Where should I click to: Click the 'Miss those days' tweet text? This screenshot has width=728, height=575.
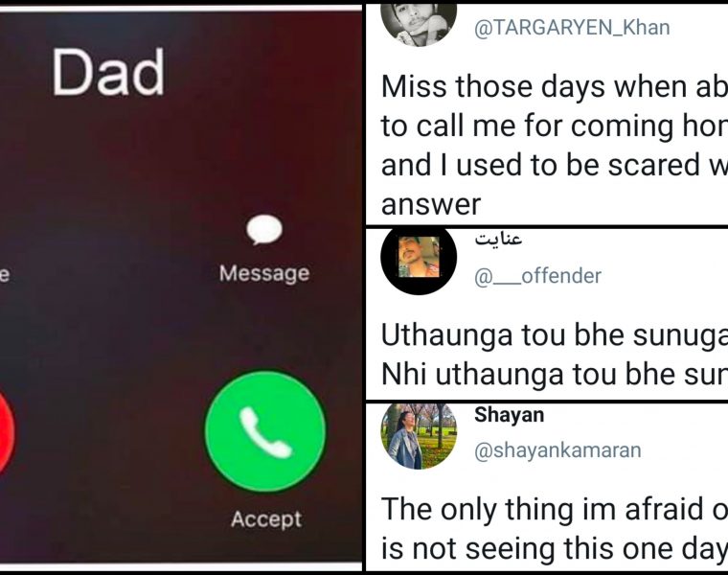click(x=554, y=146)
